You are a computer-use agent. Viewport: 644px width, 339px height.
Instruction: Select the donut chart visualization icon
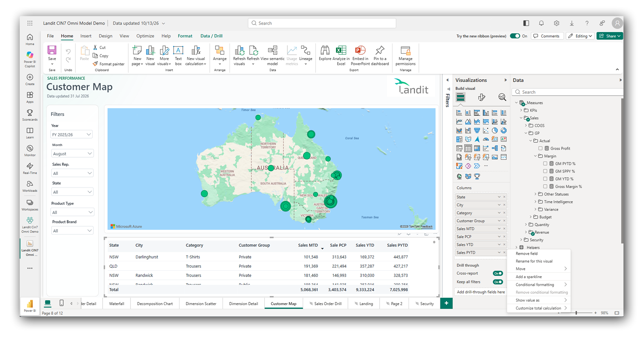tap(504, 130)
